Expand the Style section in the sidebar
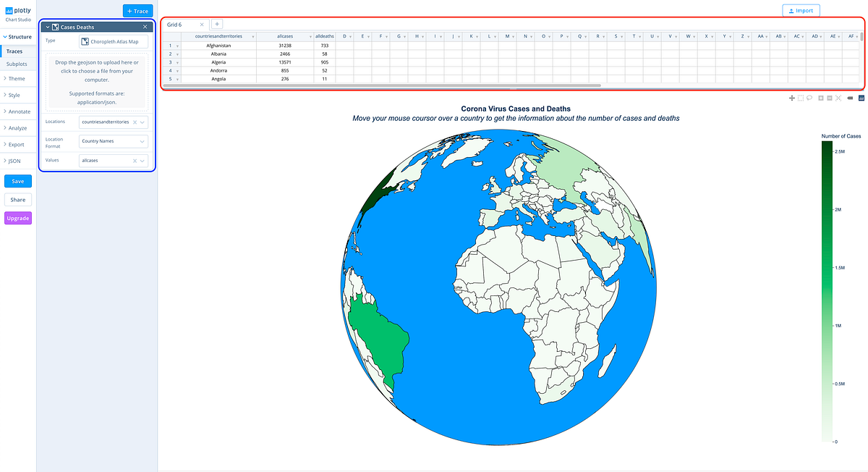 click(14, 94)
